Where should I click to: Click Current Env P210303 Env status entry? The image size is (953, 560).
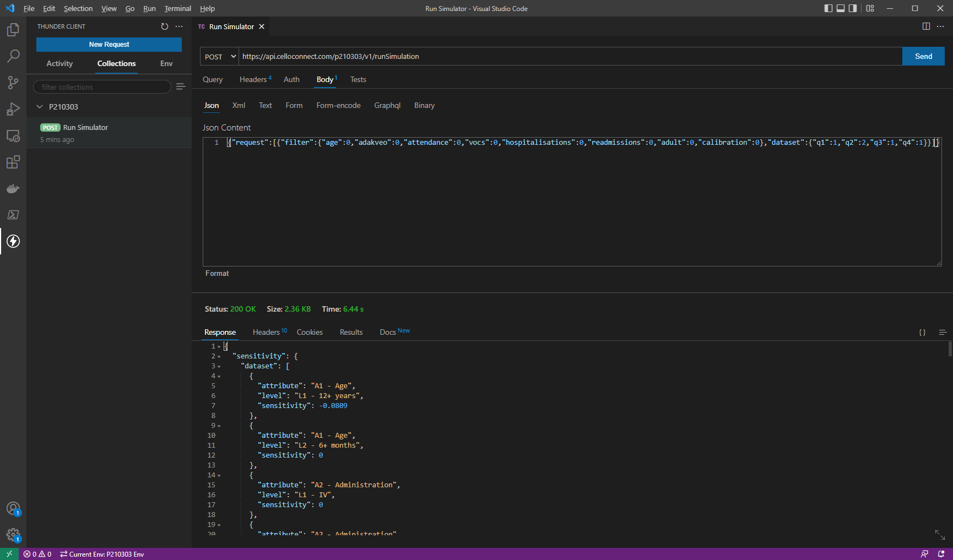tap(102, 554)
